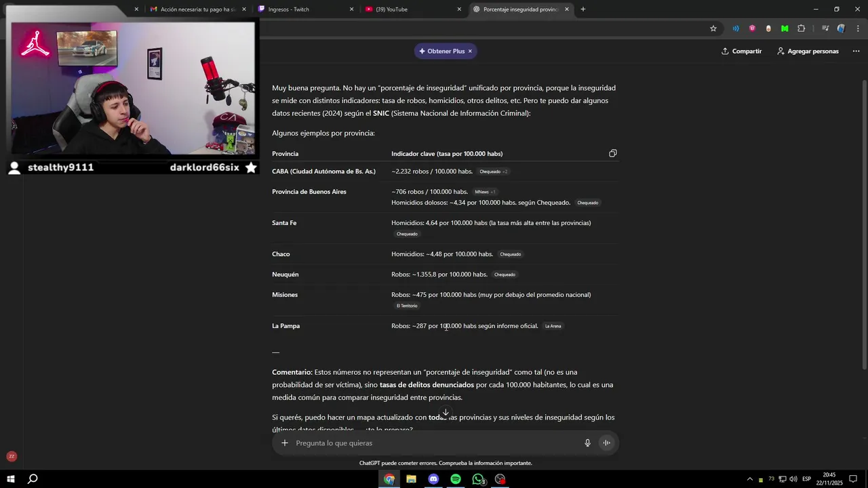Screen dimensions: 868x488
Task: Click the bold SNIC text
Action: 381,113
